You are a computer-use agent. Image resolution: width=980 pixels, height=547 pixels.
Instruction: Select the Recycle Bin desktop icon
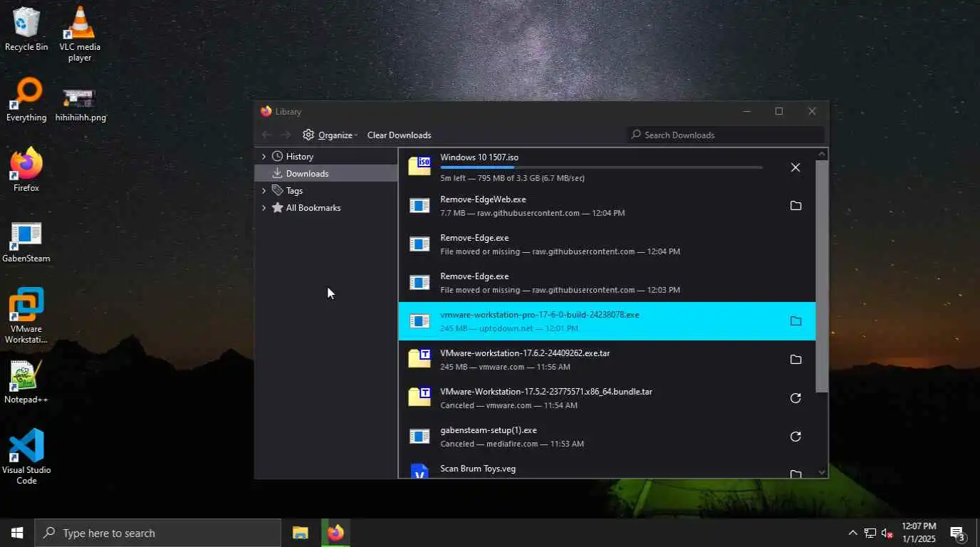26,29
